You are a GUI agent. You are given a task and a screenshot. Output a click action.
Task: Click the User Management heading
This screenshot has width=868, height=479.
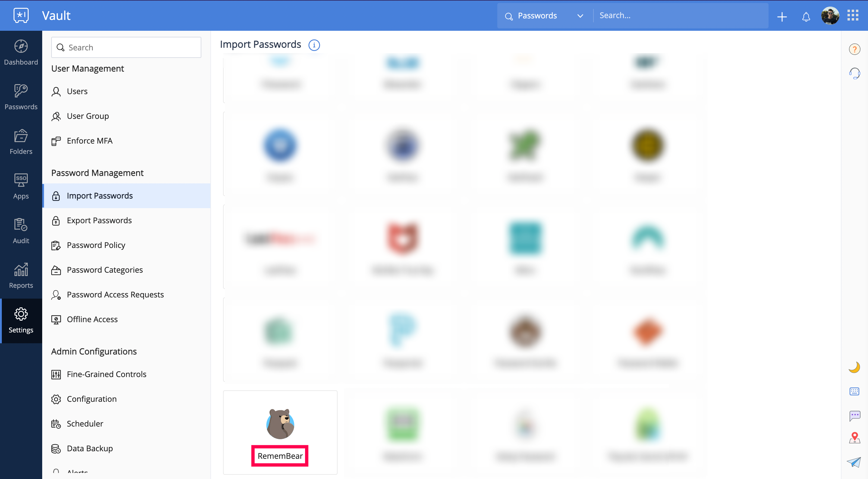point(88,68)
